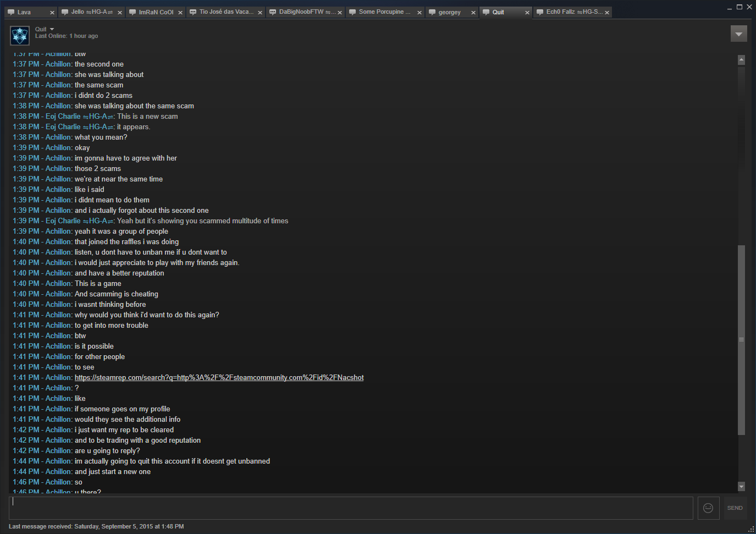The width and height of the screenshot is (756, 534).
Task: Close the Some Porcupine chat tab
Action: (420, 13)
